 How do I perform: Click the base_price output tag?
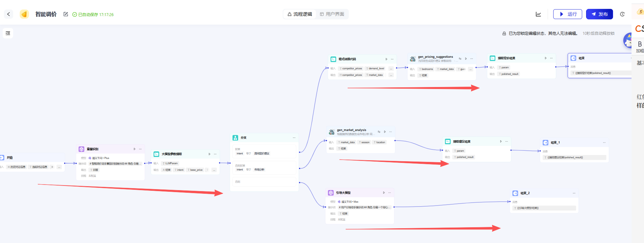pos(195,170)
